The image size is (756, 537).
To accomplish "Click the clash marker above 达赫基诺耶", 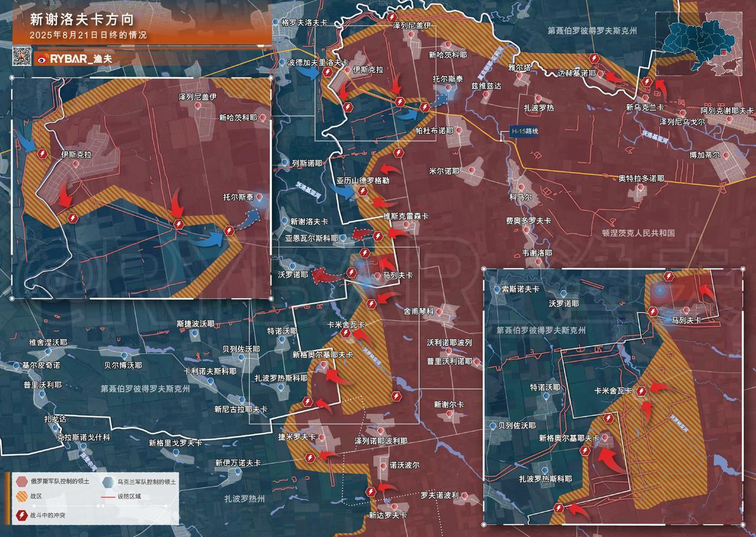I will pyautogui.click(x=594, y=59).
